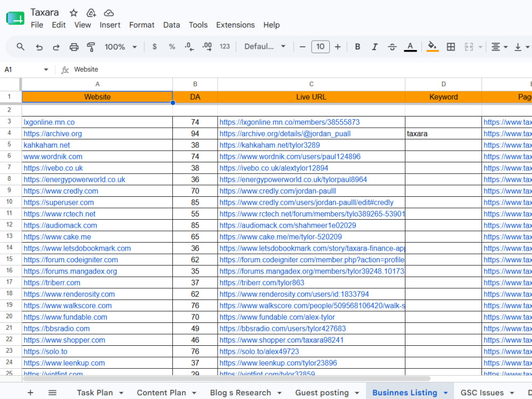Open the font family dropdown

click(264, 47)
